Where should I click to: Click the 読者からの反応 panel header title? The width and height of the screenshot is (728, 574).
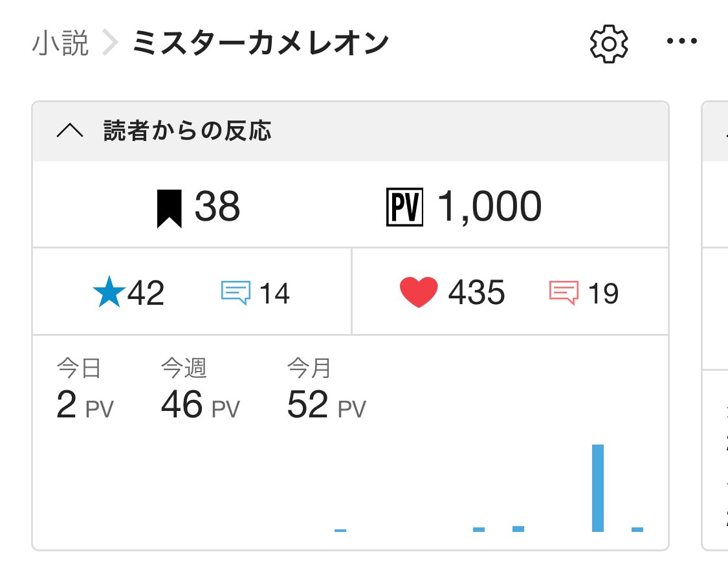click(x=187, y=131)
